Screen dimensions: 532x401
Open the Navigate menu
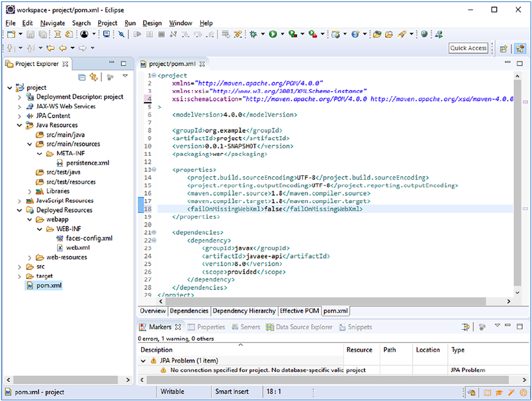53,23
